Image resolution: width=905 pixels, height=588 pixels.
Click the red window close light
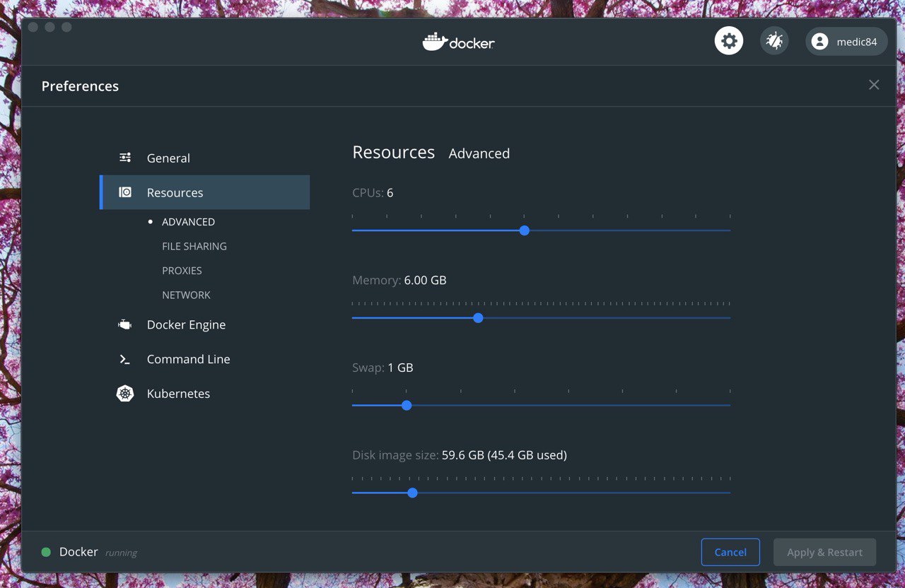tap(33, 27)
